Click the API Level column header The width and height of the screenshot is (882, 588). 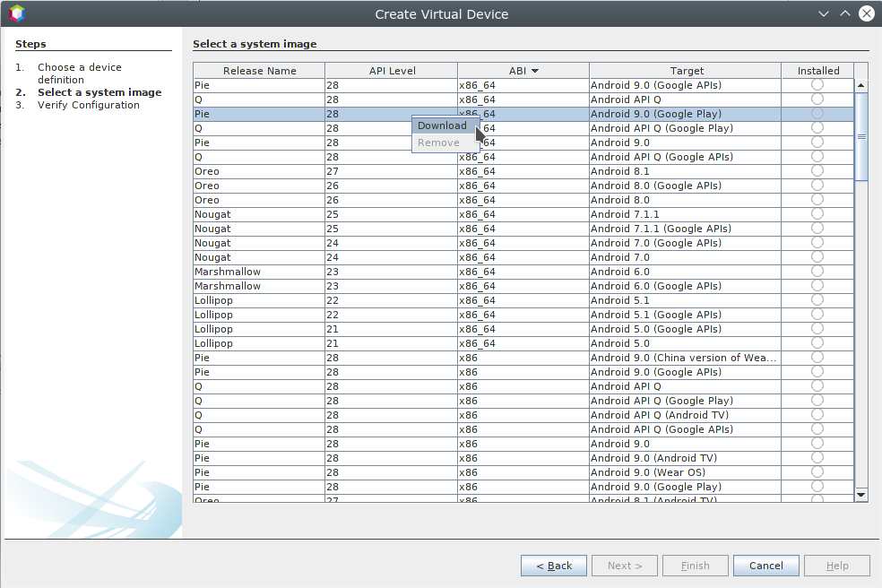coord(392,71)
